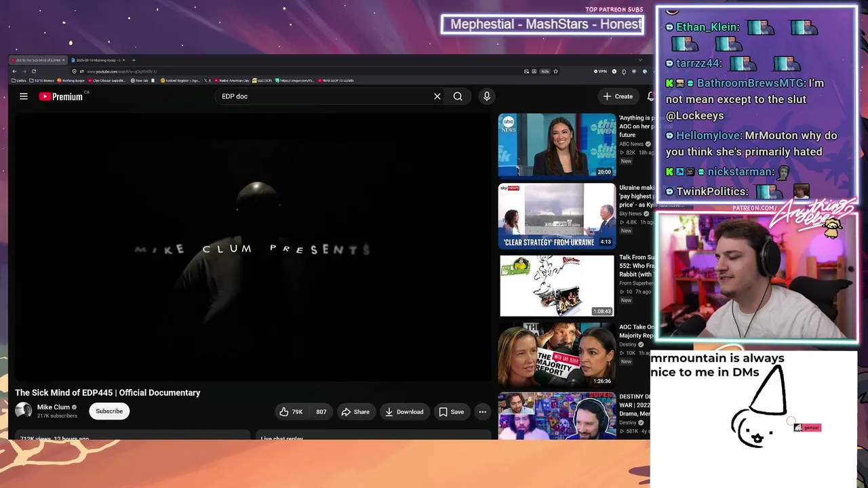Image resolution: width=868 pixels, height=488 pixels.
Task: Dislike the video showing 807
Action: coord(321,411)
